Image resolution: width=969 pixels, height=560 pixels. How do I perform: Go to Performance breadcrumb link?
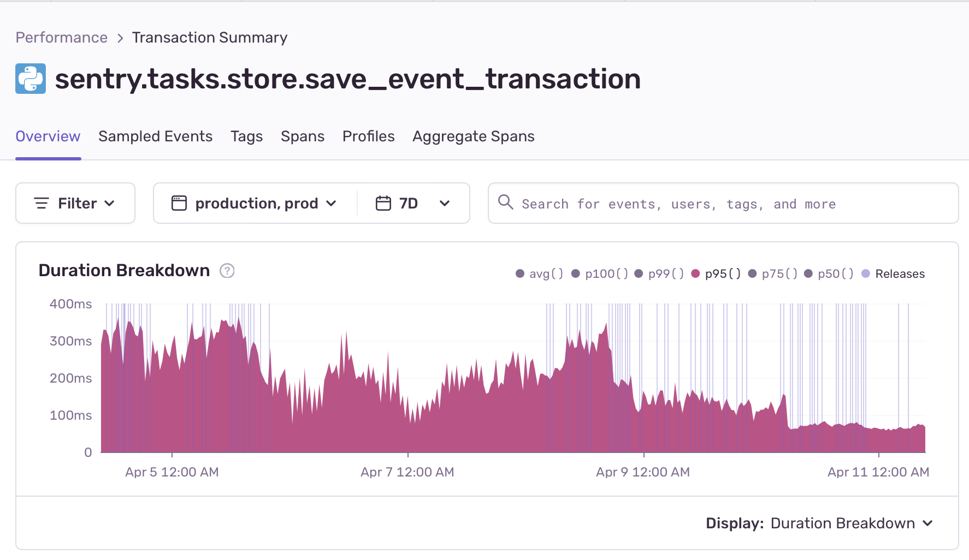pos(62,38)
